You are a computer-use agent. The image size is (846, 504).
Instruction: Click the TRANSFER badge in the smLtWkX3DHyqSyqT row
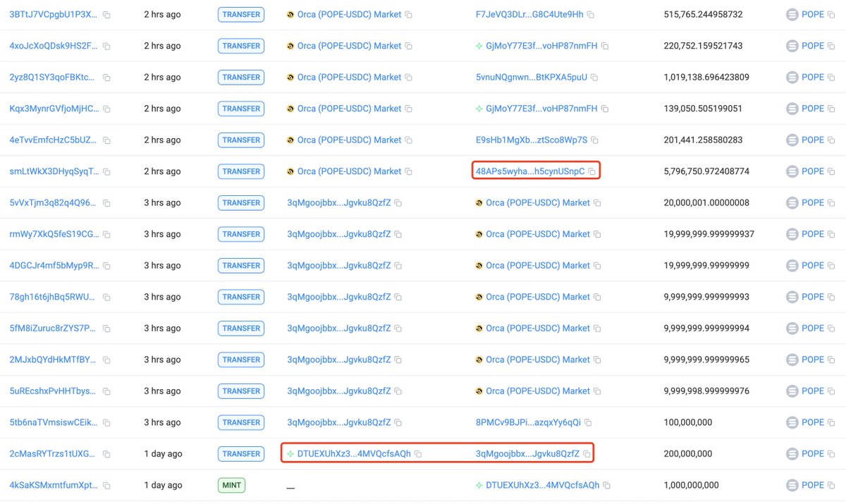[241, 171]
